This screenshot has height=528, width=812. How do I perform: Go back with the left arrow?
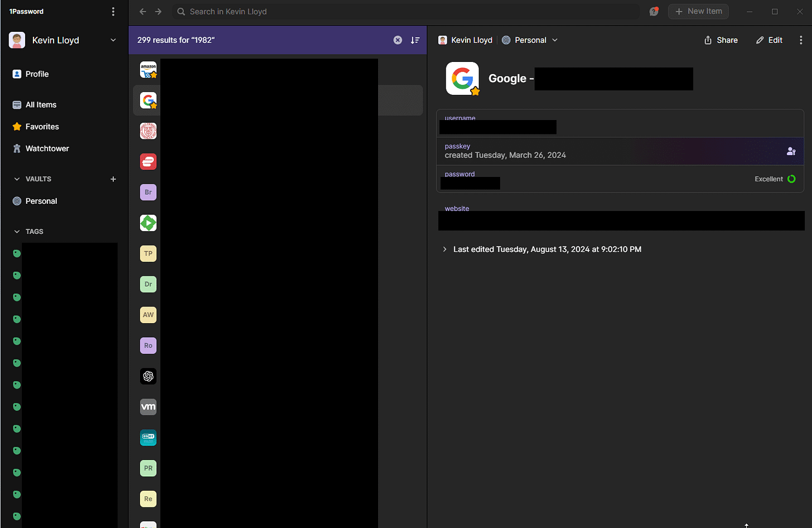pyautogui.click(x=143, y=11)
